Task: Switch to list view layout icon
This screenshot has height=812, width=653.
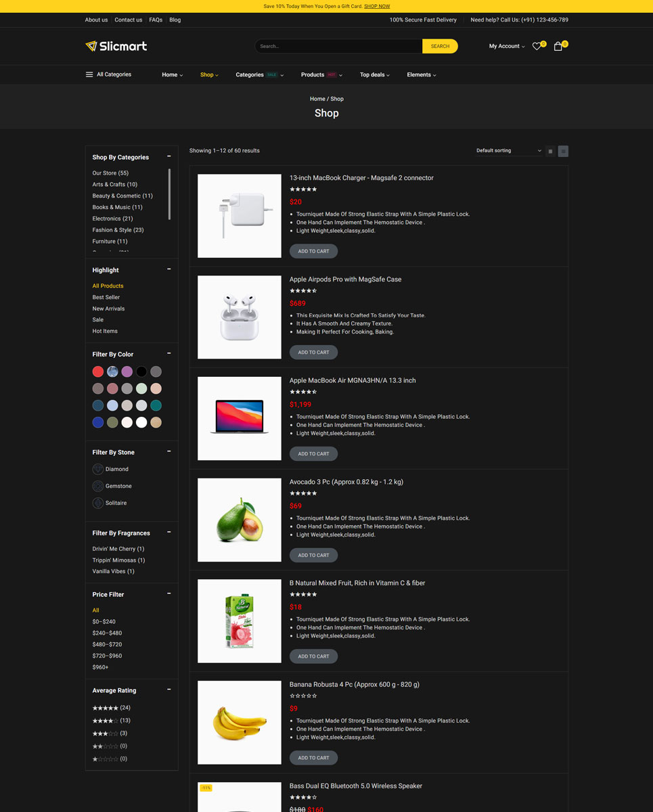Action: point(563,151)
